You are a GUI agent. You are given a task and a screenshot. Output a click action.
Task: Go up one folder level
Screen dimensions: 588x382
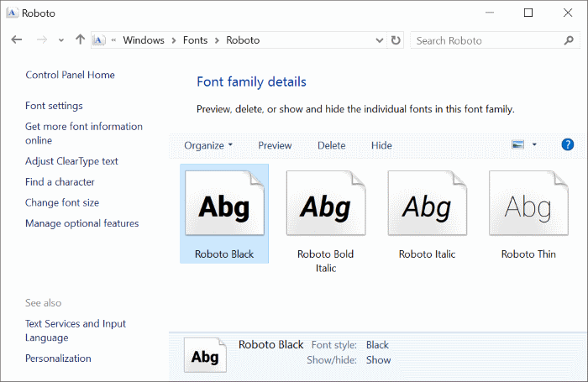tap(80, 39)
